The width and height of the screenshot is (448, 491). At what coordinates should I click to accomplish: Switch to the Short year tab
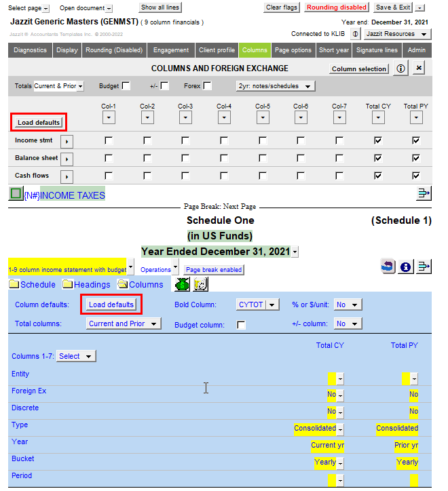(334, 50)
